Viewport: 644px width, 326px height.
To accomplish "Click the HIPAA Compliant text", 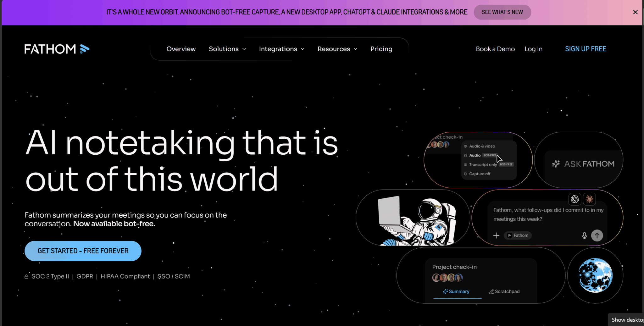I will [125, 276].
